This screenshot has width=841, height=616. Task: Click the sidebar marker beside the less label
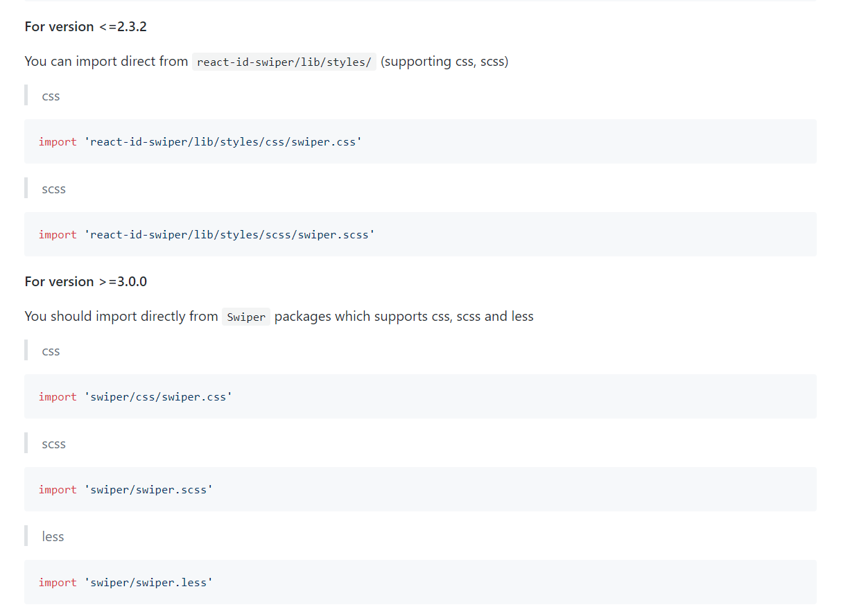26,534
